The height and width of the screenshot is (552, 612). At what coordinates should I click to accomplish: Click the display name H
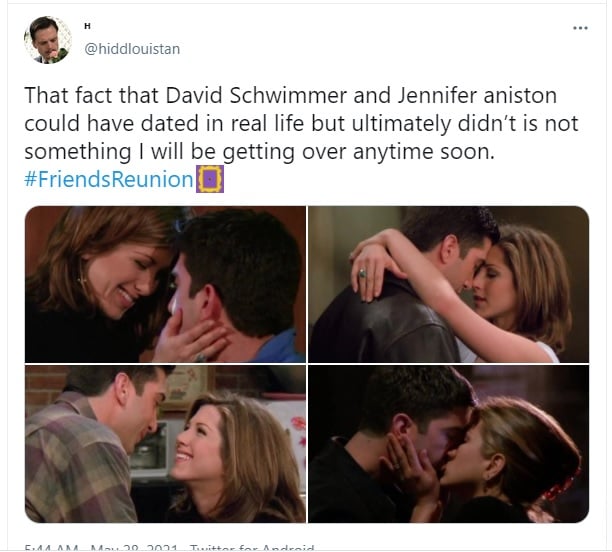(87, 26)
